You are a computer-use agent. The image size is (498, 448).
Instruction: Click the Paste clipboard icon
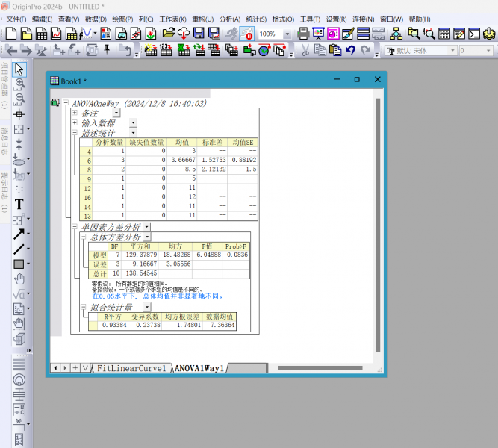click(x=335, y=50)
